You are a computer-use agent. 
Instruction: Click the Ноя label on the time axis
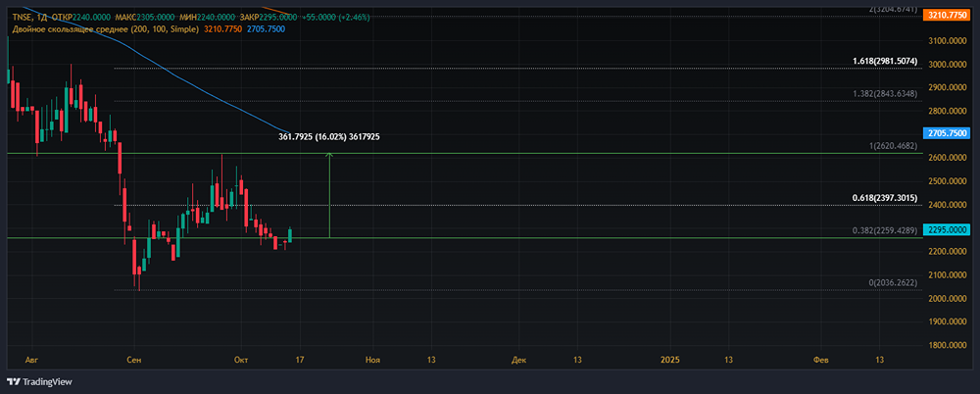[x=373, y=361]
